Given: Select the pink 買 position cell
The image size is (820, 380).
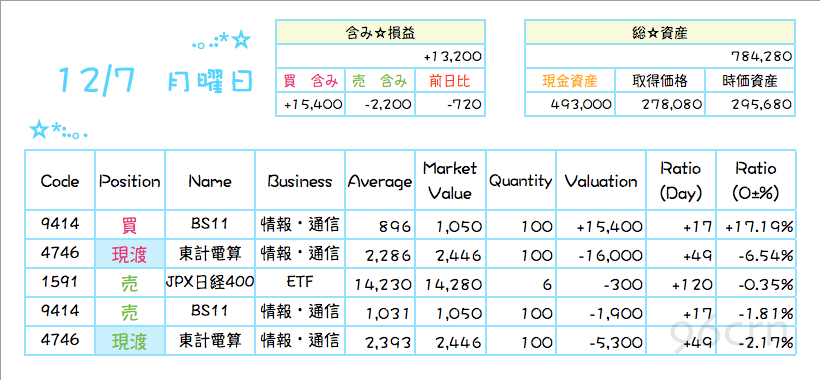Looking at the screenshot, I should click(x=130, y=225).
